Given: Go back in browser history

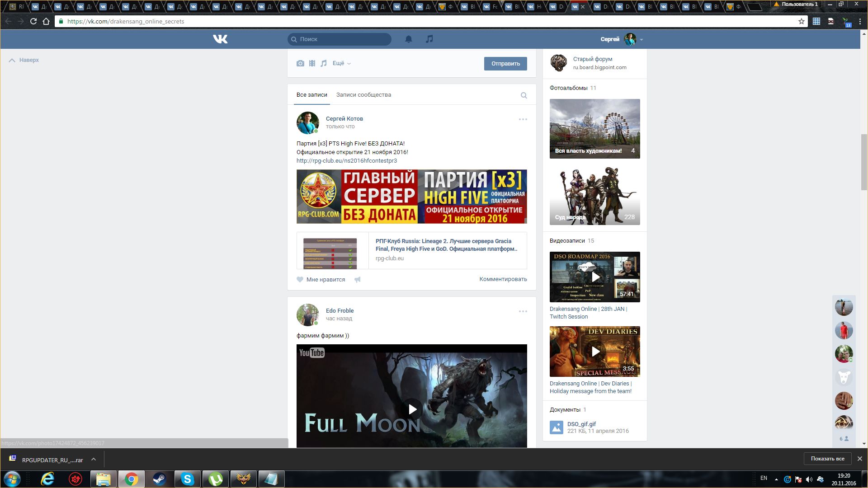Looking at the screenshot, I should (8, 21).
